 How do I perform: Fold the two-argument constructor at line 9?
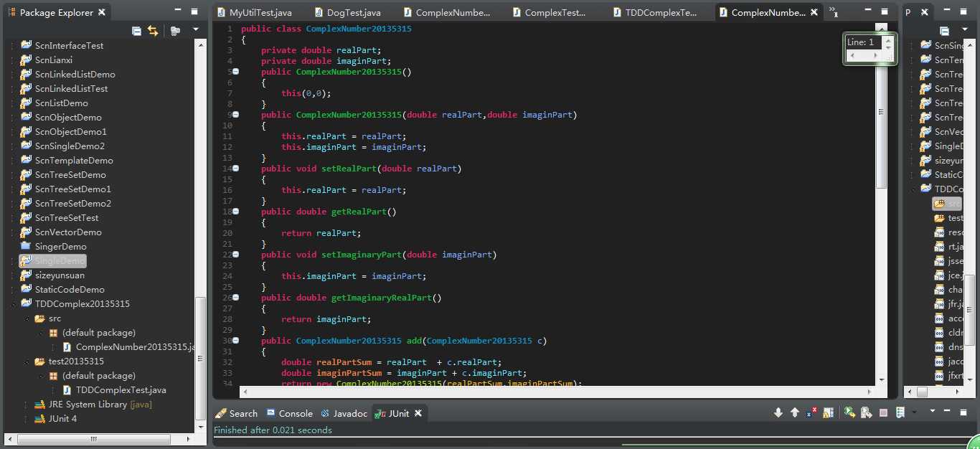click(x=236, y=115)
